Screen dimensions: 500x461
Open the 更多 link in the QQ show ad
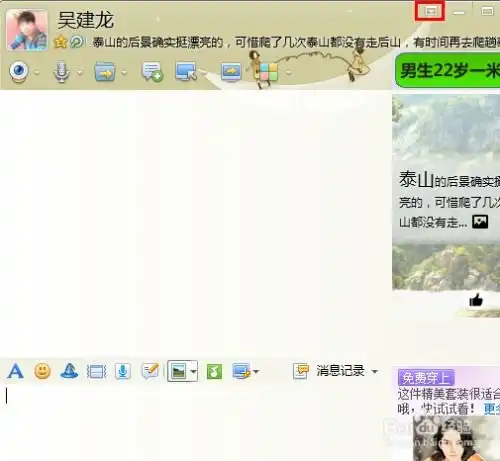point(492,409)
